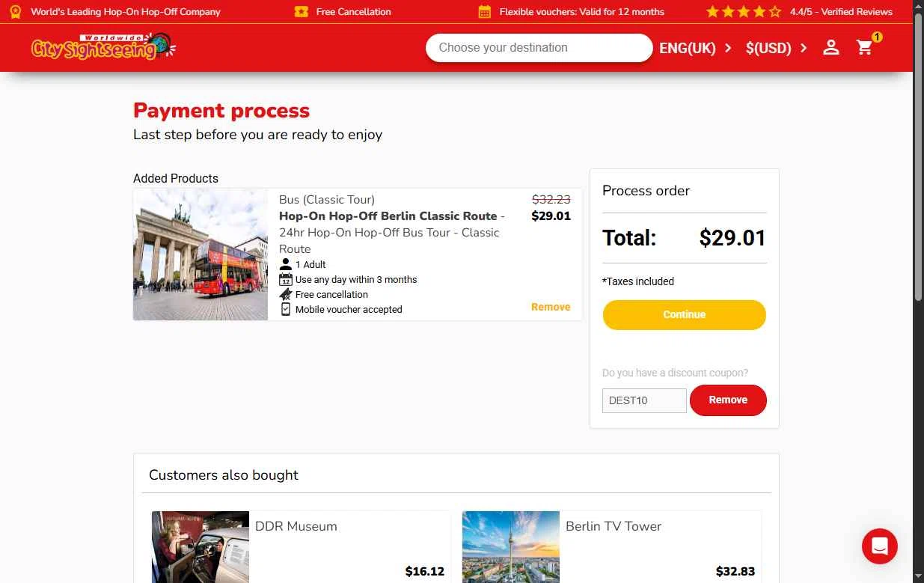
Task: Click the Choose your destination search field
Action: click(x=539, y=48)
